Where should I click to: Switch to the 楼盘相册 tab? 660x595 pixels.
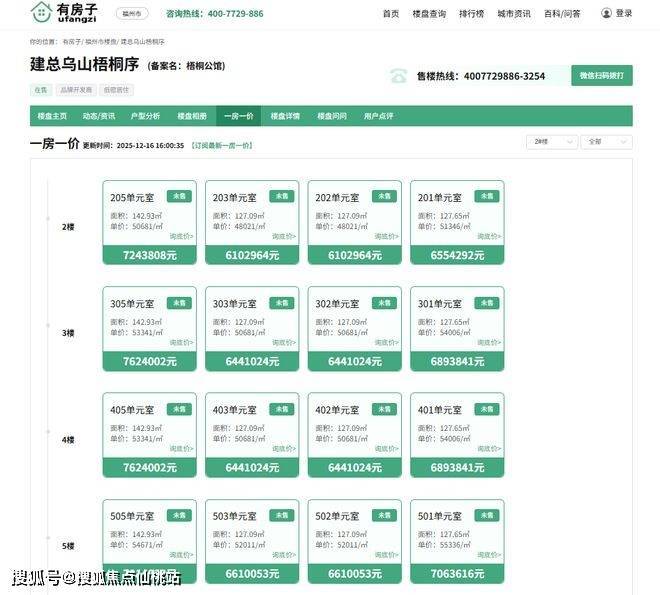click(192, 116)
